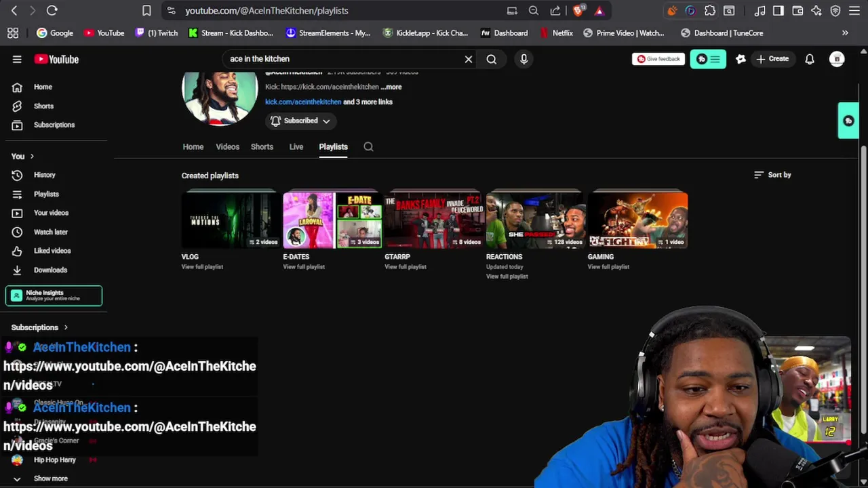
Task: Open the REACTIONS playlist thumbnail
Action: (x=536, y=220)
